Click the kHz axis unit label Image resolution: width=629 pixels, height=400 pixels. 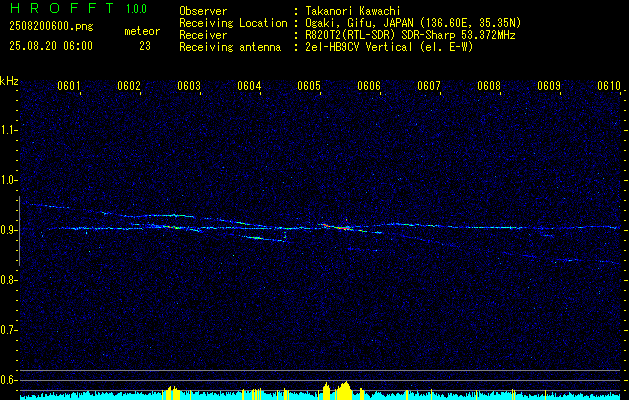(x=9, y=81)
